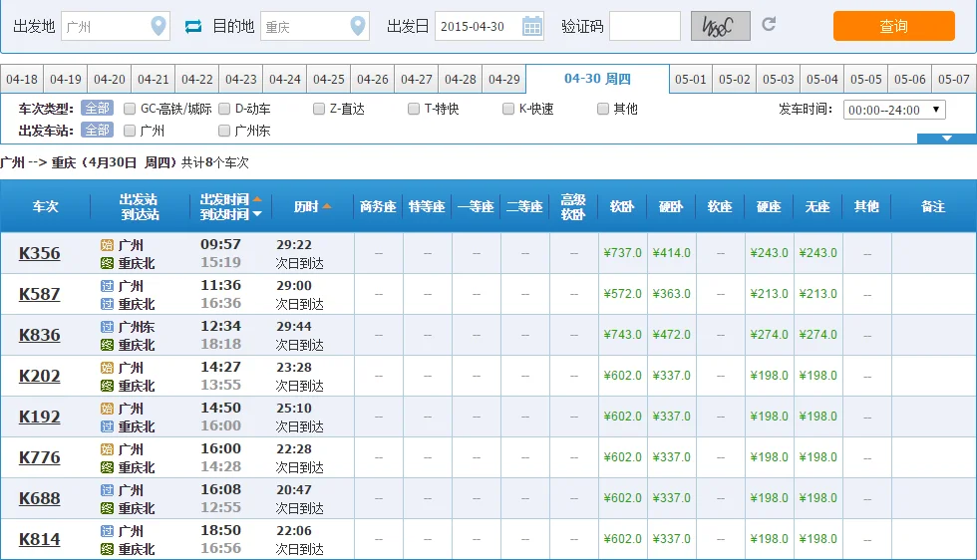
Task: Check the 广州东 departure station filter
Action: [224, 131]
